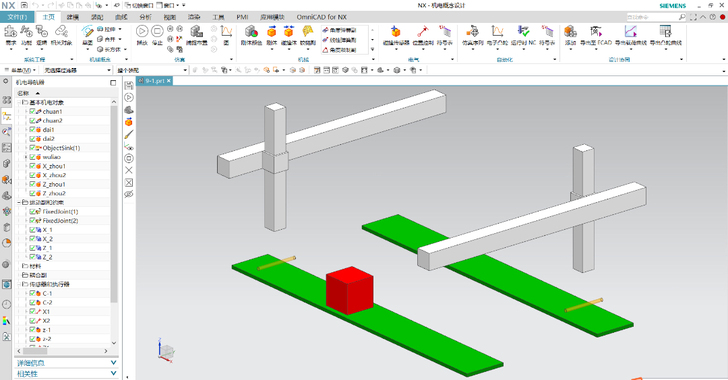The image size is (728, 380).
Task: Switch to the PMI tab
Action: coord(242,17)
